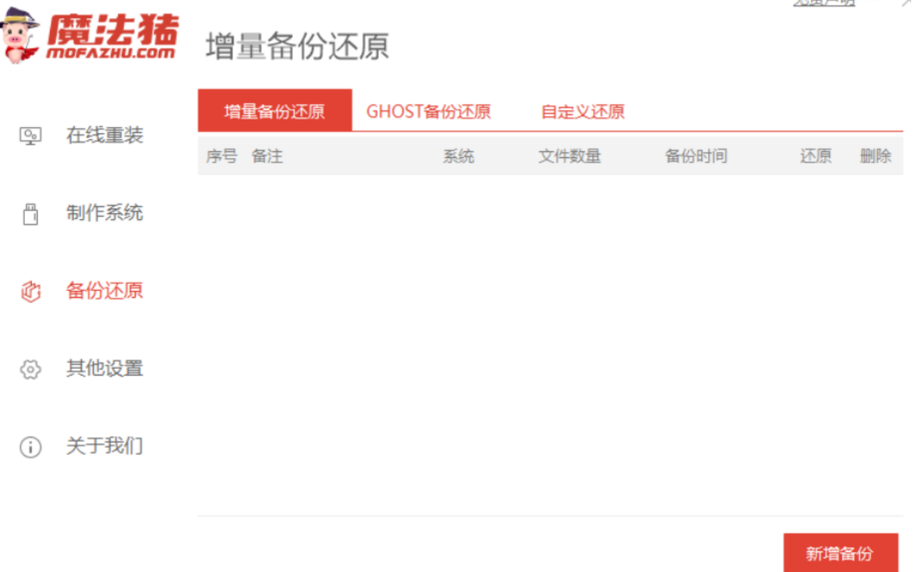Click the 系统 column header
The width and height of the screenshot is (924, 572).
(458, 156)
